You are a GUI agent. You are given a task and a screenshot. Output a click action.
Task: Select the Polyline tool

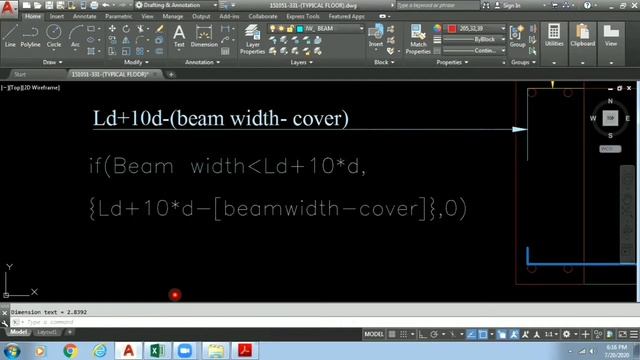click(30, 36)
